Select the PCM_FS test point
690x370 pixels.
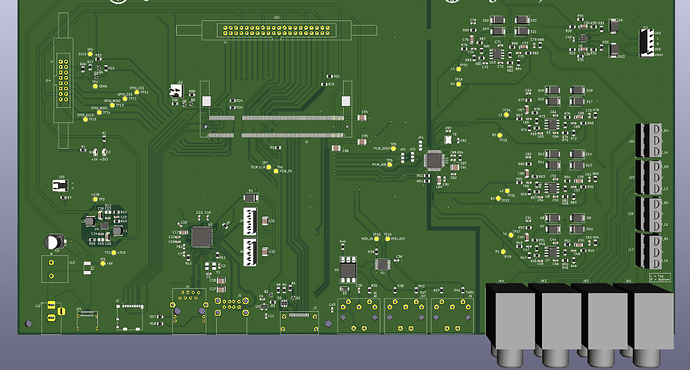[x=276, y=171]
